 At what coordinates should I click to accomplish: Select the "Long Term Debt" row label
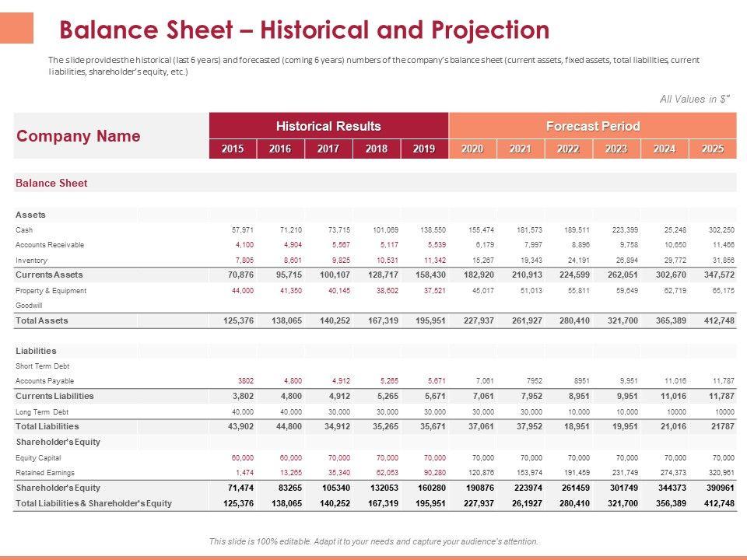click(x=42, y=411)
